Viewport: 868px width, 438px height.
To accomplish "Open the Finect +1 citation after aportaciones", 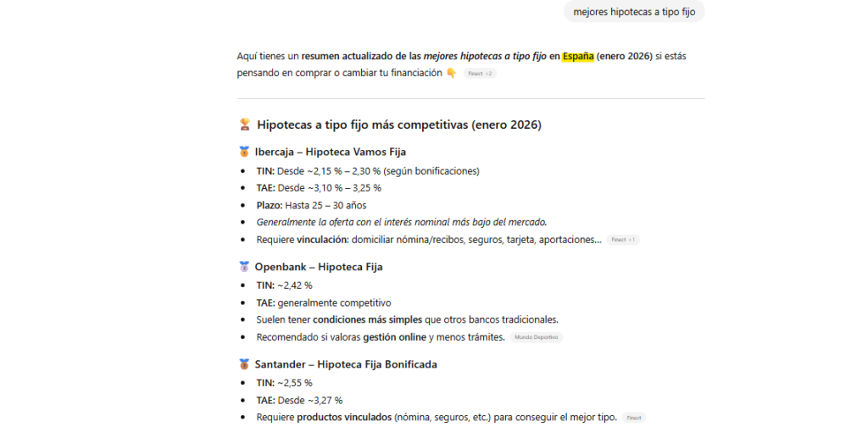I will pyautogui.click(x=623, y=240).
